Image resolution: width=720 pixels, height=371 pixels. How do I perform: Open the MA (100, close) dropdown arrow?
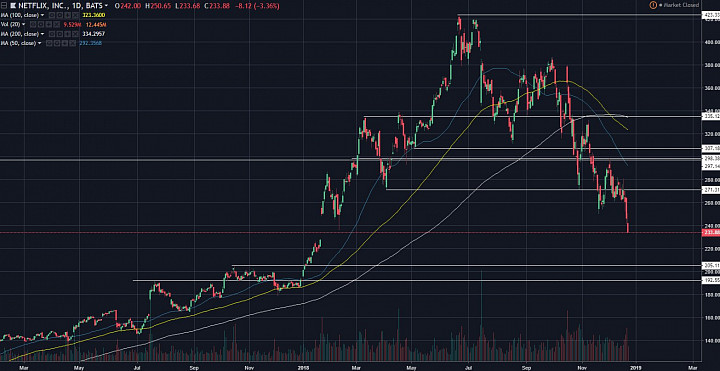tap(42, 15)
